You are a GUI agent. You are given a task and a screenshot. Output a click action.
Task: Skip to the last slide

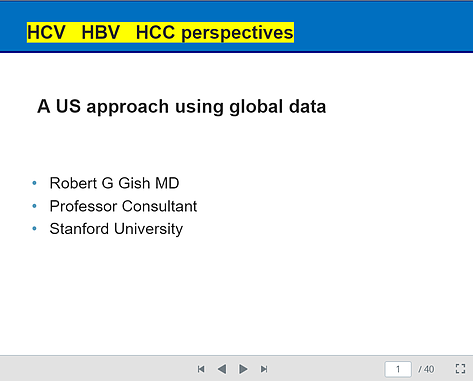tap(264, 369)
